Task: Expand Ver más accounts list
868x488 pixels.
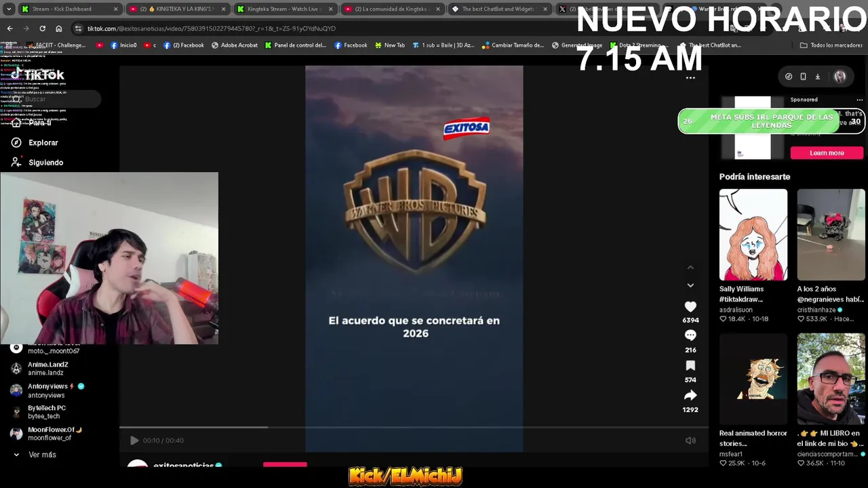Action: [42, 455]
